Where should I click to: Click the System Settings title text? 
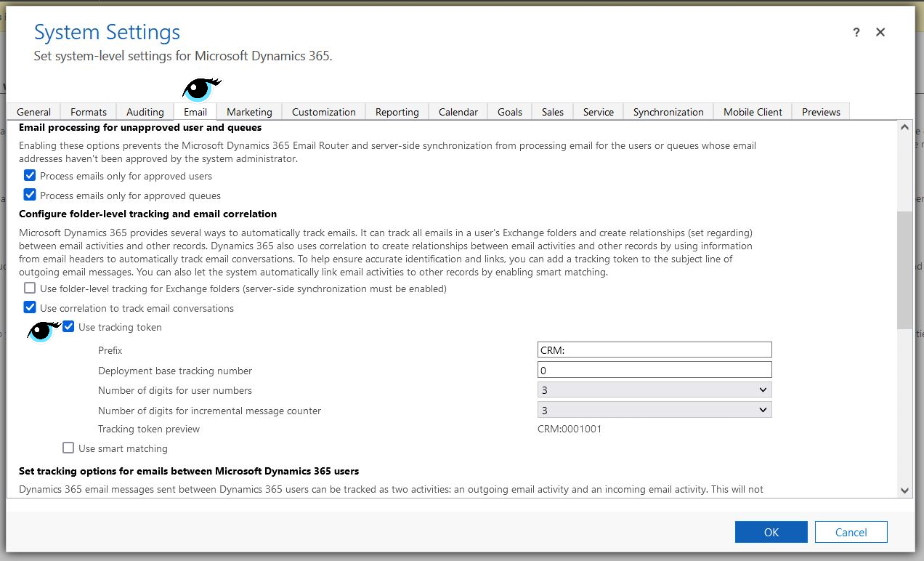click(107, 32)
